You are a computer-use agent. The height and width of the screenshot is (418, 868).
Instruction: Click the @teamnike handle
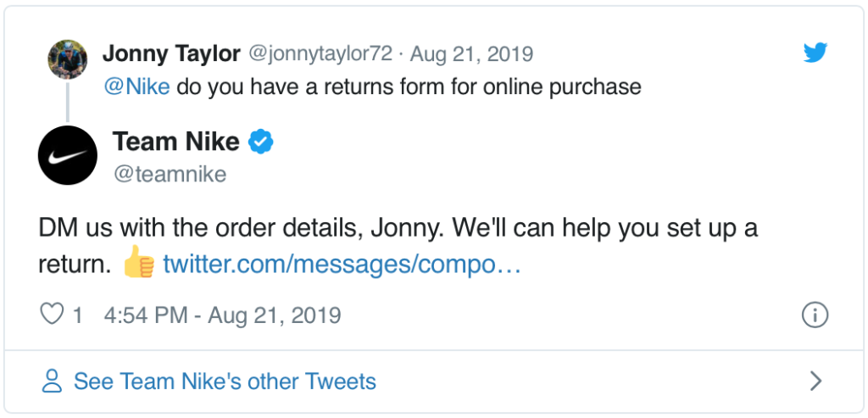[170, 174]
